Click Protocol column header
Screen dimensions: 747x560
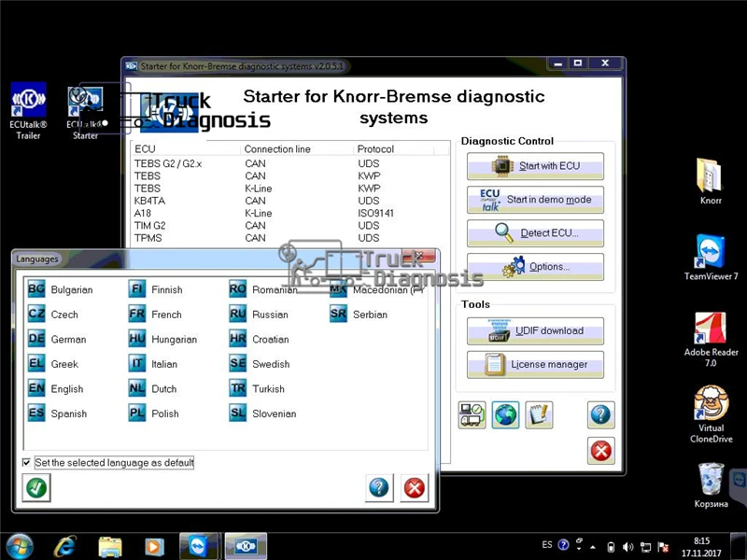[394, 149]
